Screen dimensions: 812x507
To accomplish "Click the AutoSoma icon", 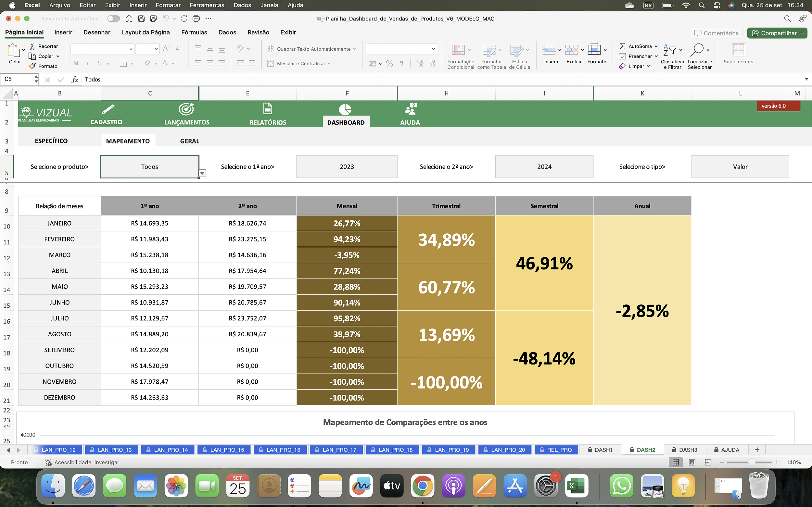I will (622, 46).
